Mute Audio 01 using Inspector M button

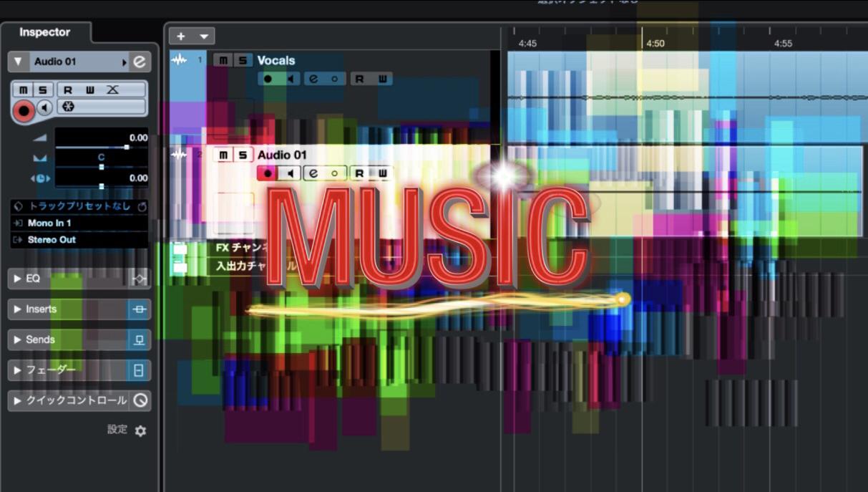24,90
